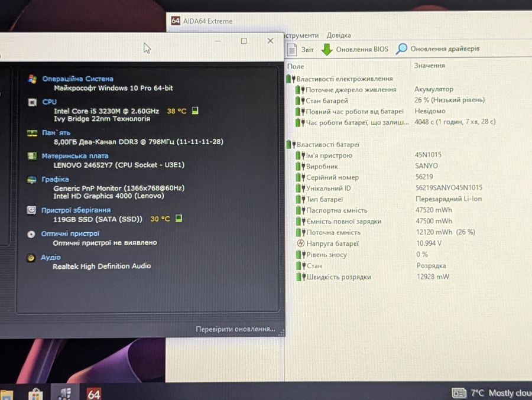This screenshot has width=532, height=400.
Task: Select the value 12120 mWh (26 %)
Action: tap(446, 232)
